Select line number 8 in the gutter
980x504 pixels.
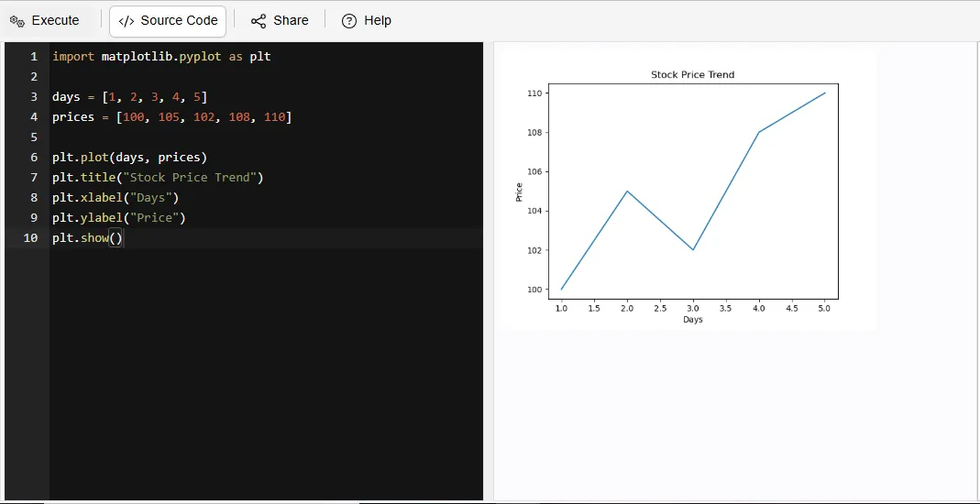[34, 197]
